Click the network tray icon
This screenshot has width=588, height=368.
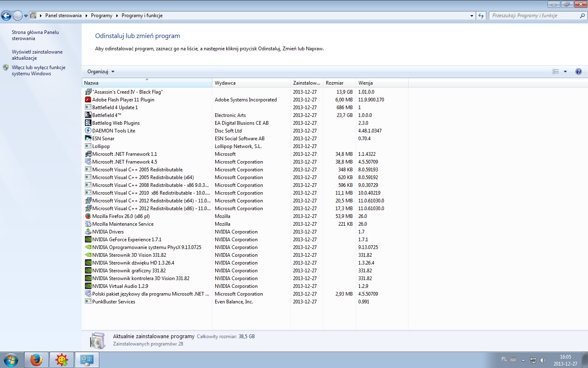tap(533, 360)
